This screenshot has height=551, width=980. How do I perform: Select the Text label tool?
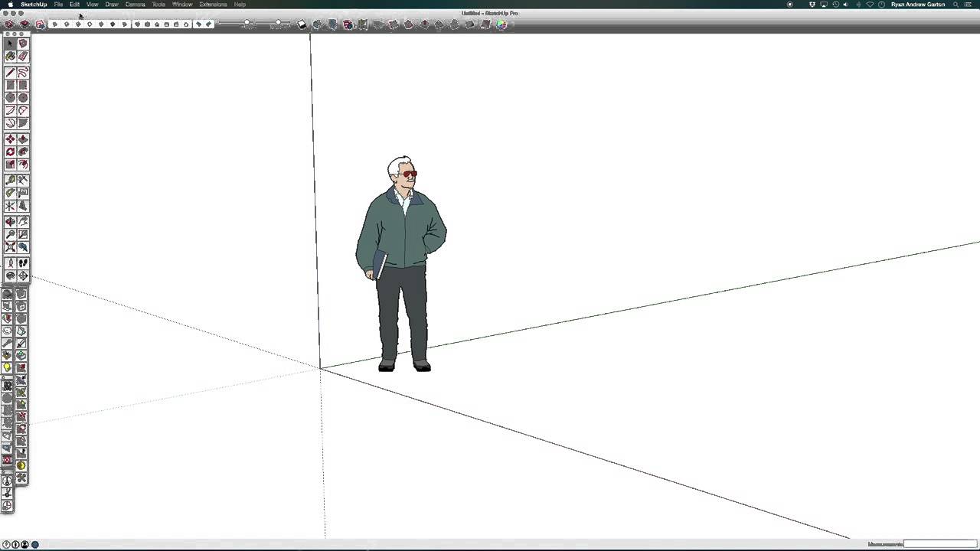click(23, 193)
